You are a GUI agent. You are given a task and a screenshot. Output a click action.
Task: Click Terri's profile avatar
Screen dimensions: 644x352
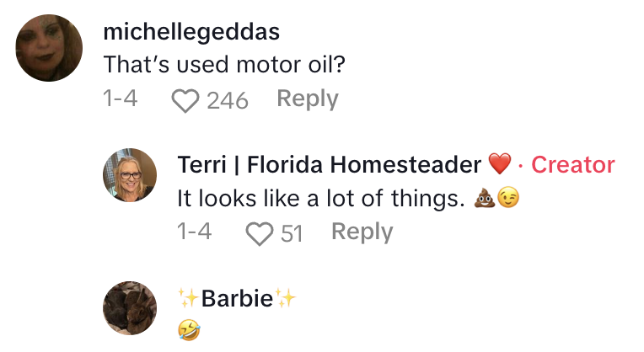click(130, 175)
